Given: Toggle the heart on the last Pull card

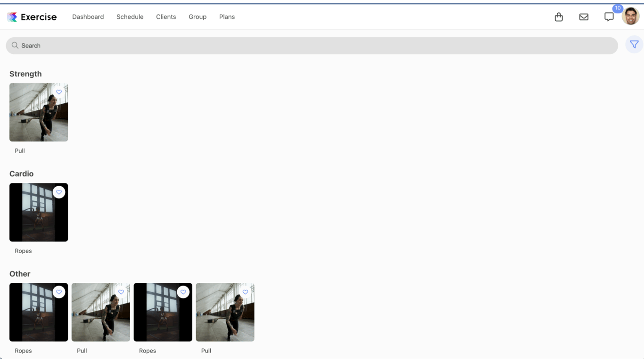Looking at the screenshot, I should [245, 292].
